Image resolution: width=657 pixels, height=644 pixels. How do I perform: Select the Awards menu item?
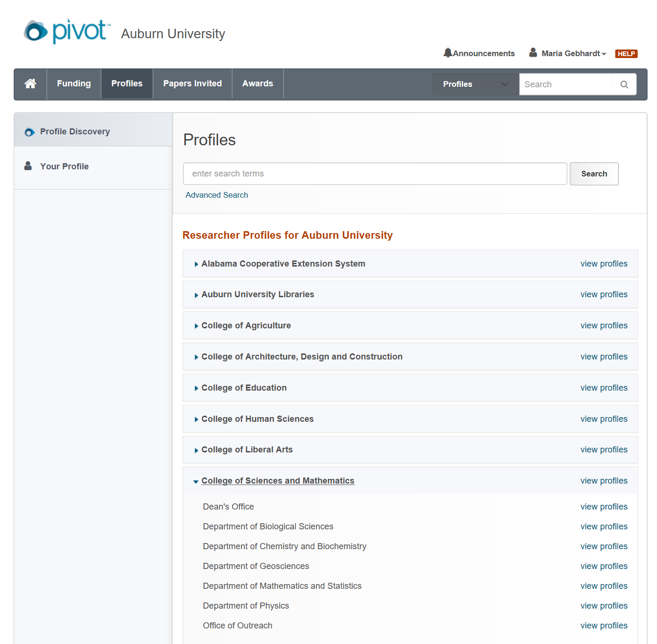click(258, 84)
